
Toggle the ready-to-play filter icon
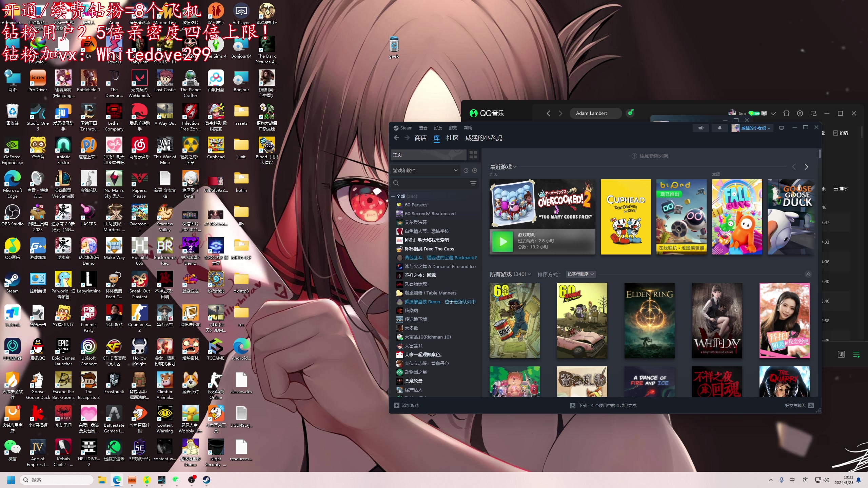(475, 170)
